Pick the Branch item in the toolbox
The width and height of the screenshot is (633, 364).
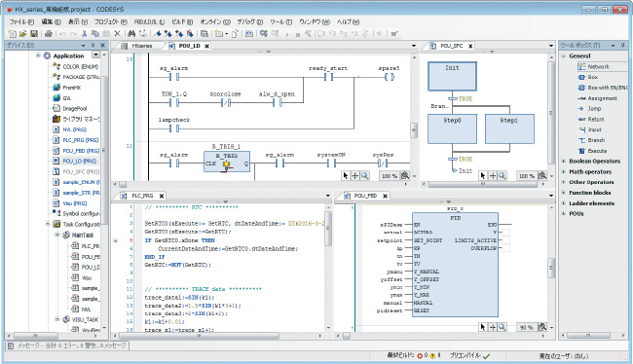[592, 140]
